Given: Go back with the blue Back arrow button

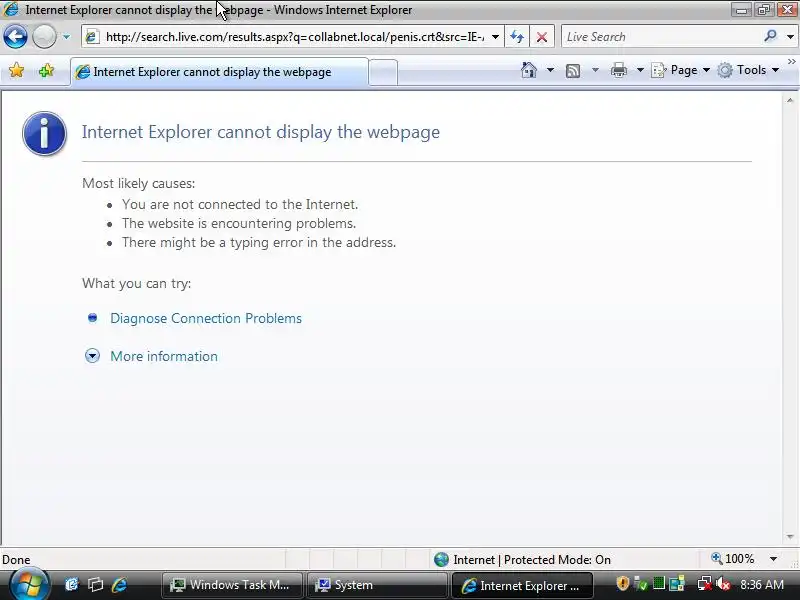Looking at the screenshot, I should 15,37.
